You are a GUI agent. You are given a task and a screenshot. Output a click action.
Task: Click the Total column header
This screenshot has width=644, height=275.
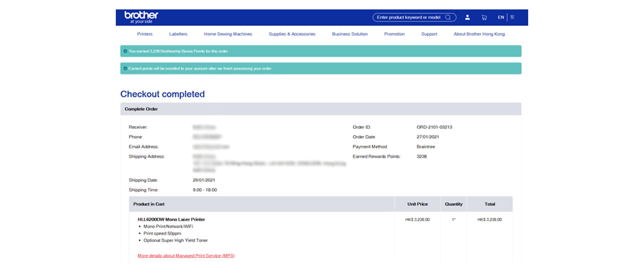click(x=490, y=204)
